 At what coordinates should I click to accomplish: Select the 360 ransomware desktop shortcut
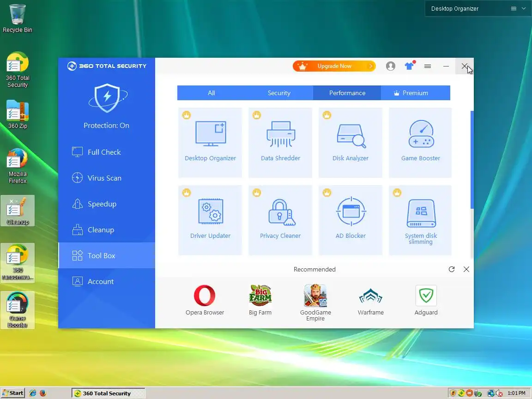coord(17,262)
